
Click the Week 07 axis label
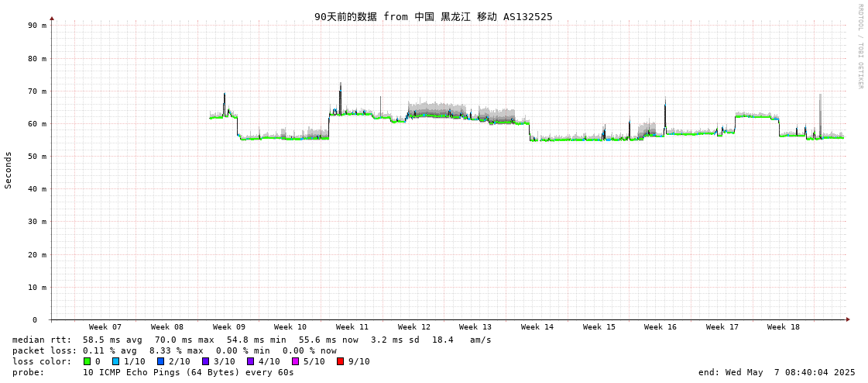[105, 327]
